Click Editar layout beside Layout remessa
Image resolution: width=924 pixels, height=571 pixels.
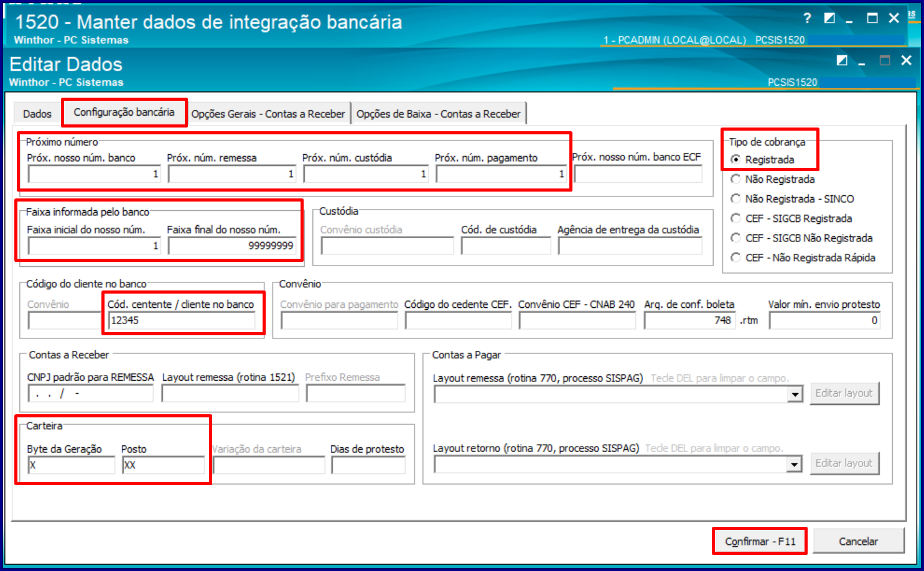(x=844, y=393)
